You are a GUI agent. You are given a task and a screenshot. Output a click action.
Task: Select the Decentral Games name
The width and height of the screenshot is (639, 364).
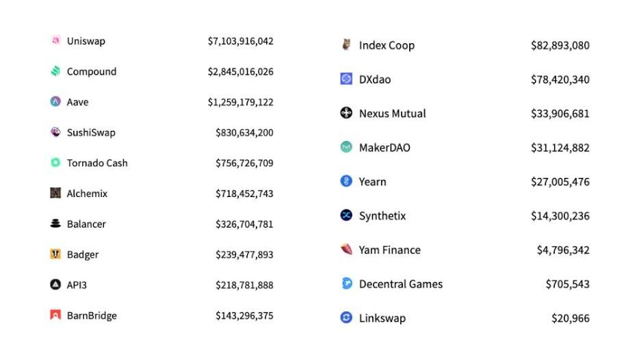(400, 284)
